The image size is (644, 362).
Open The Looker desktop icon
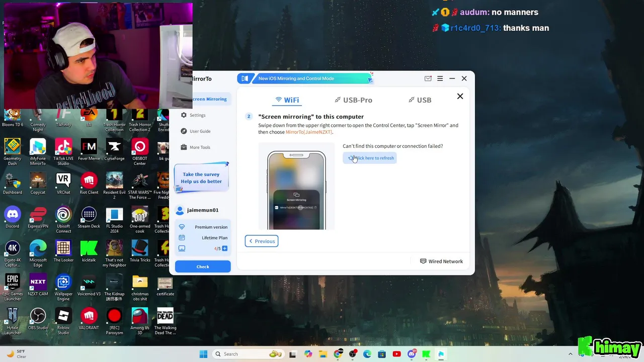click(63, 251)
